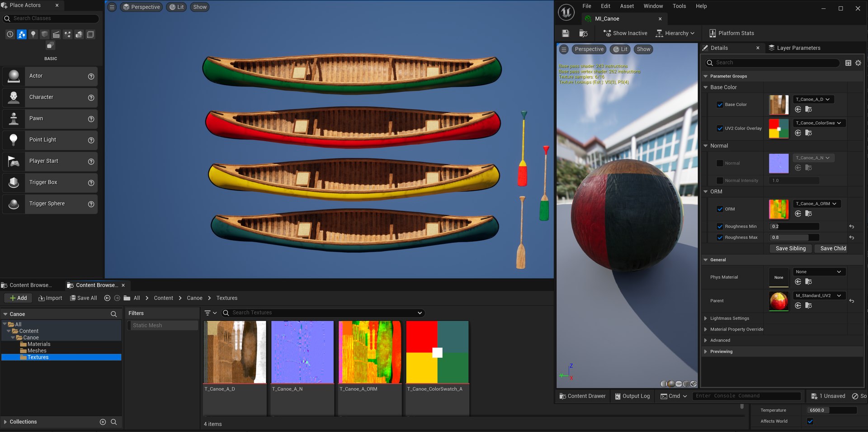
Task: Reset Parent material to default
Action: pyautogui.click(x=851, y=301)
